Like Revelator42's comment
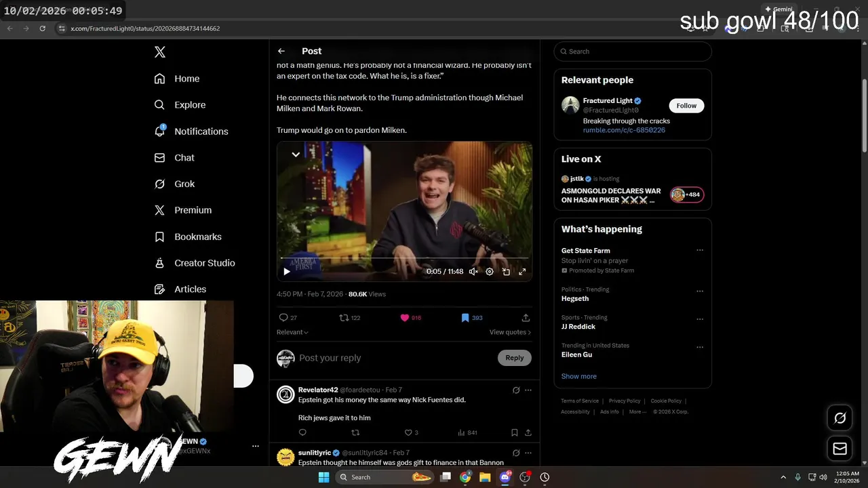Screen dimensions: 868x488 pos(411,432)
